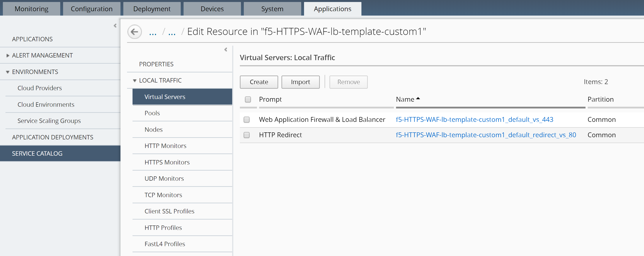644x256 pixels.
Task: Switch to the Monitoring tab
Action: click(x=32, y=9)
